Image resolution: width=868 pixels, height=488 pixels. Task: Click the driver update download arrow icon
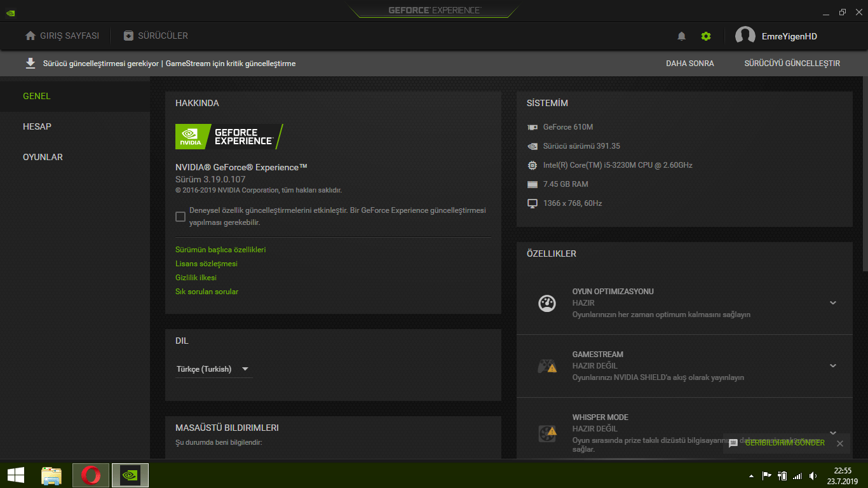click(30, 63)
